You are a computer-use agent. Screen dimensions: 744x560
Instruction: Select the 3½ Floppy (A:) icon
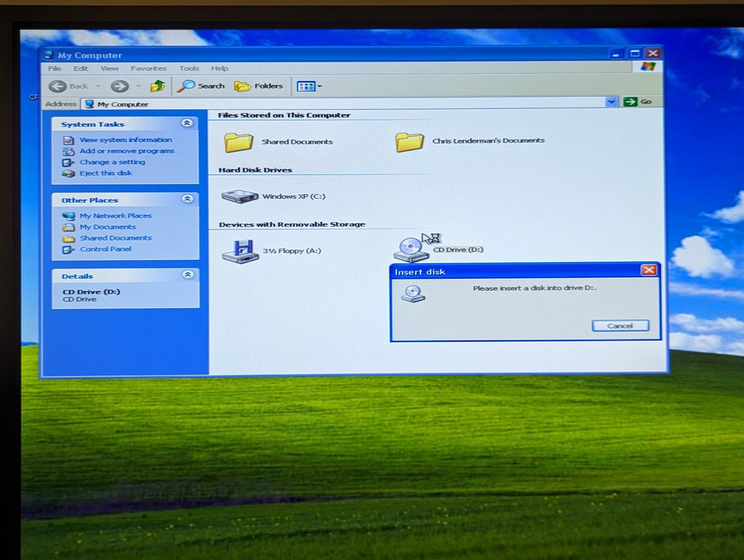240,250
